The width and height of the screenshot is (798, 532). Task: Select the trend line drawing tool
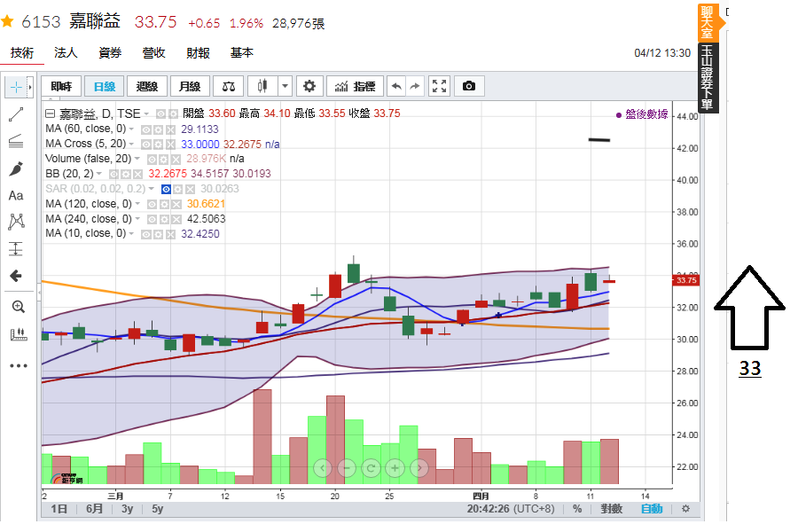coord(16,114)
